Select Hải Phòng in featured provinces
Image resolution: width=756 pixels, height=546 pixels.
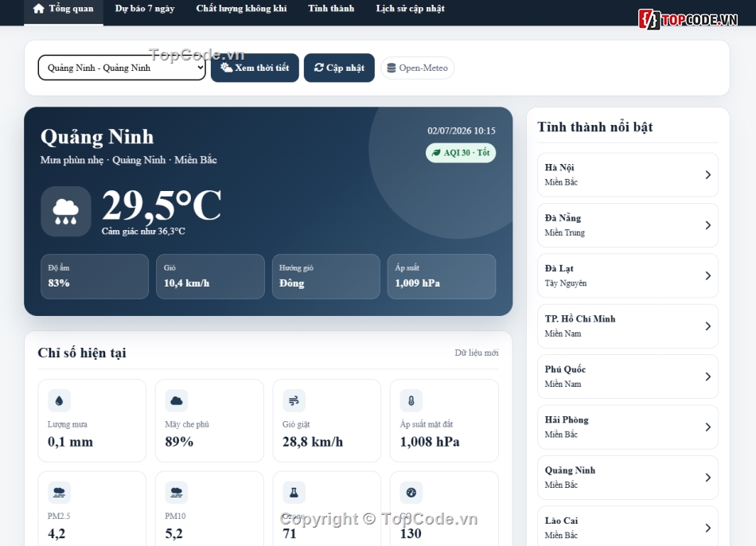(x=628, y=427)
